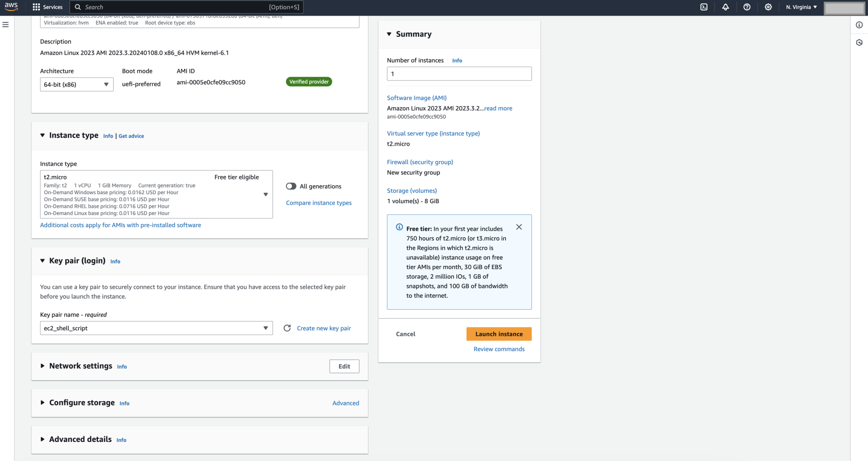Enable the All generations toggle
Viewport: 868px width, 461px height.
point(291,186)
